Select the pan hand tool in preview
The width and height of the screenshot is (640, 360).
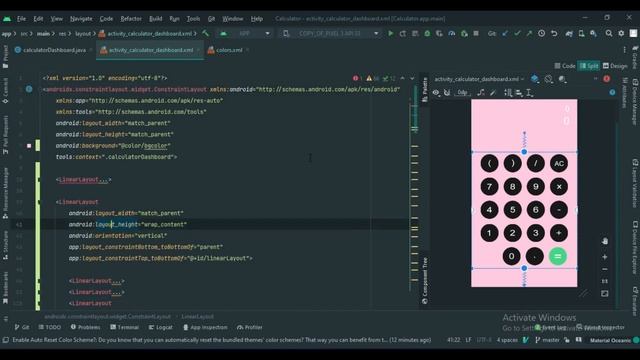point(604,241)
